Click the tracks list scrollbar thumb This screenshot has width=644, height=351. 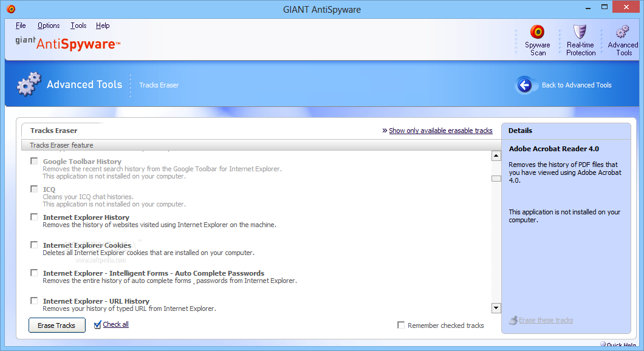point(496,179)
